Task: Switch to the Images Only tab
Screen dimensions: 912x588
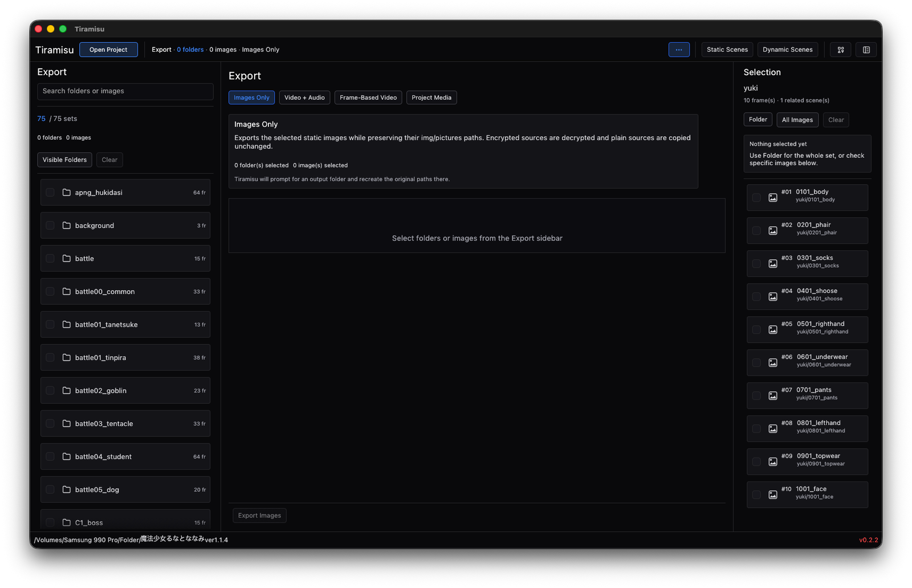Action: click(251, 97)
